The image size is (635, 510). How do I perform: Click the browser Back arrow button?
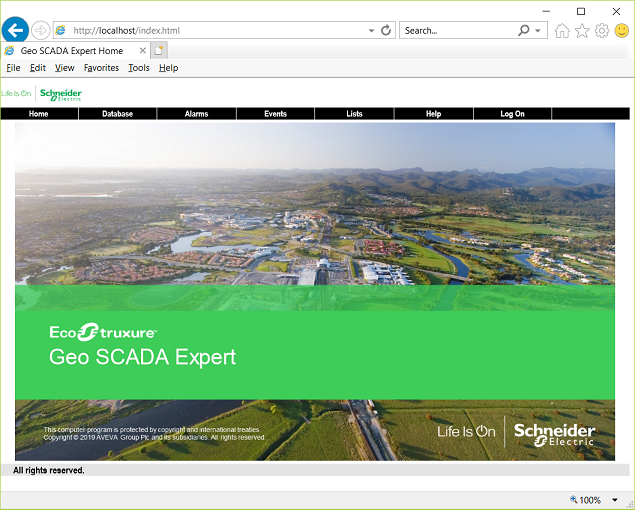point(15,30)
